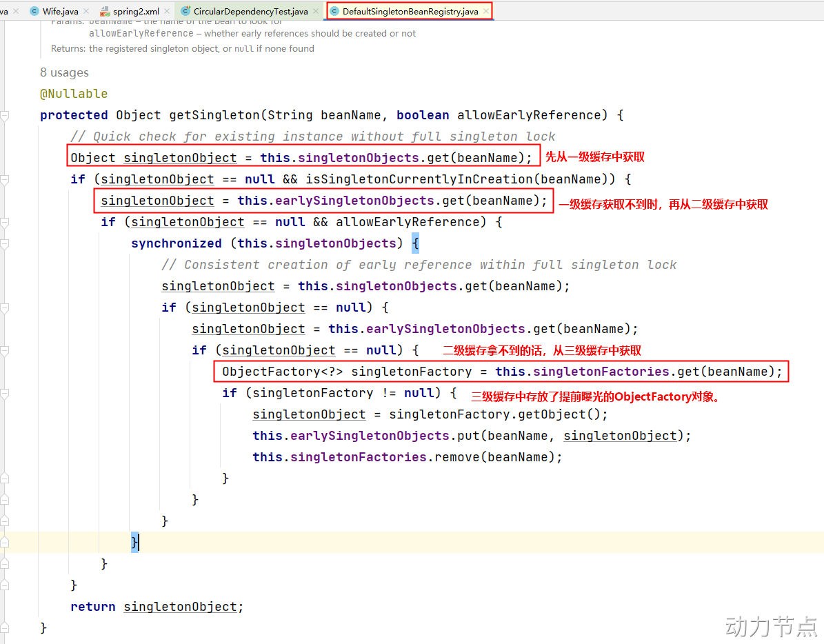The width and height of the screenshot is (824, 644).
Task: Click 'isSingletonCurrentlyInCreation' method call
Action: [x=419, y=179]
